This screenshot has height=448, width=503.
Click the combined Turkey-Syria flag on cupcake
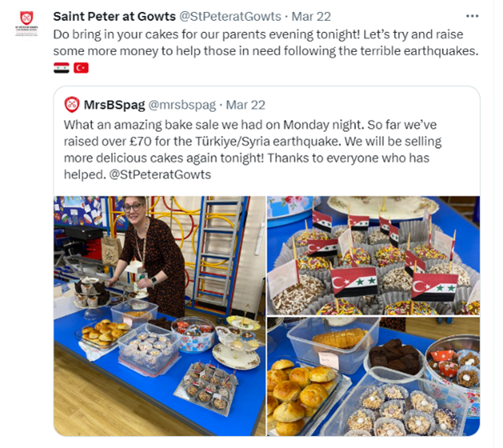(354, 281)
